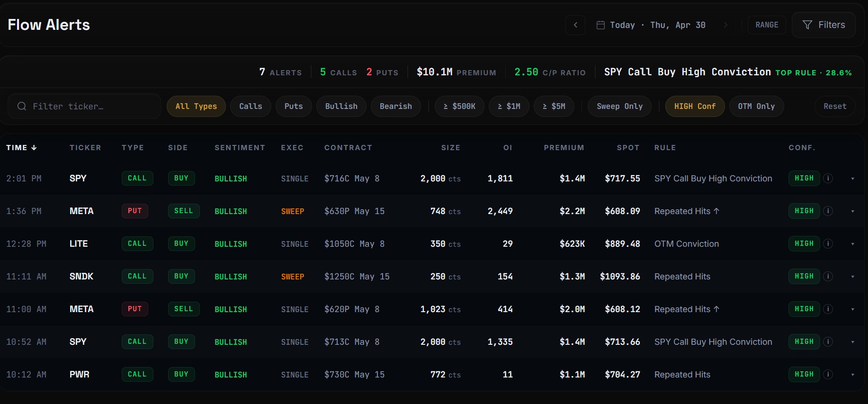Expand the SNDK alert row
This screenshot has height=404, width=868.
coord(852,277)
